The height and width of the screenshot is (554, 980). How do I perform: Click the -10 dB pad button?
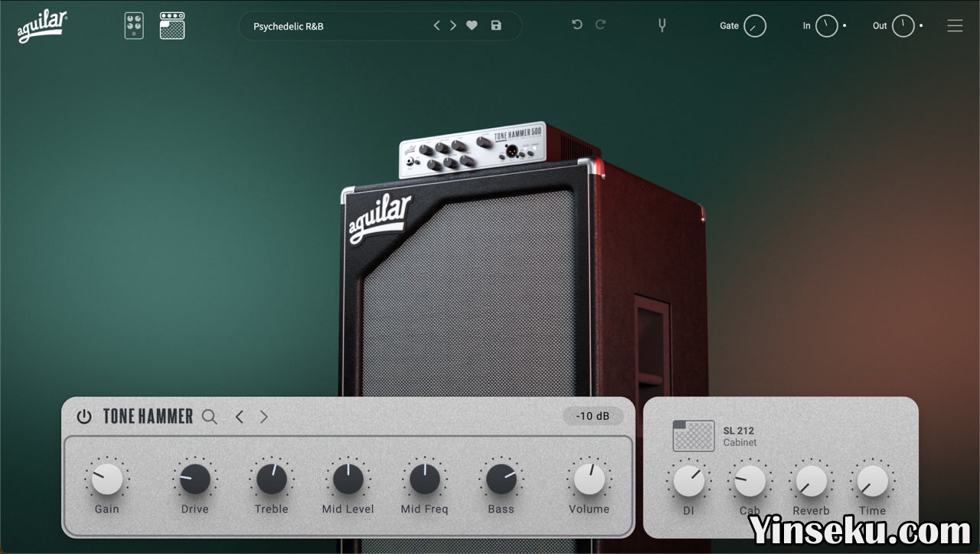(x=593, y=416)
